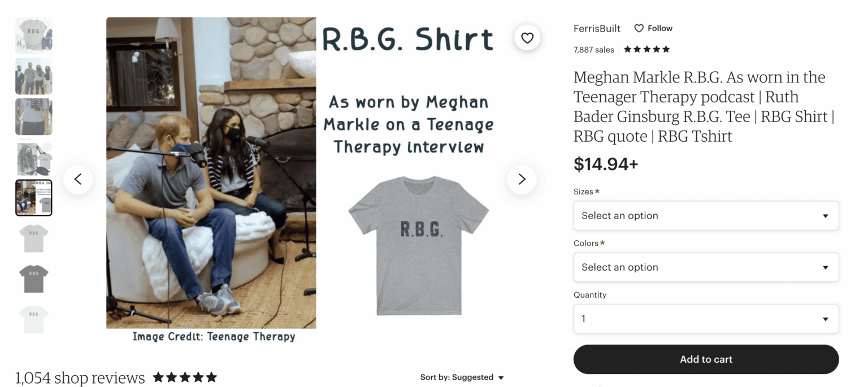The height and width of the screenshot is (387, 868).
Task: Open the Quantity dropdown
Action: (x=705, y=319)
